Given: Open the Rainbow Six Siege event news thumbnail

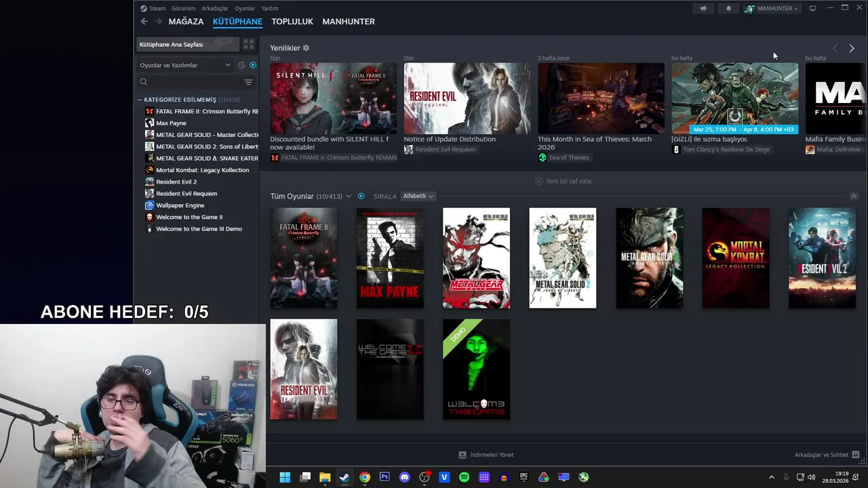Looking at the screenshot, I should (x=735, y=98).
